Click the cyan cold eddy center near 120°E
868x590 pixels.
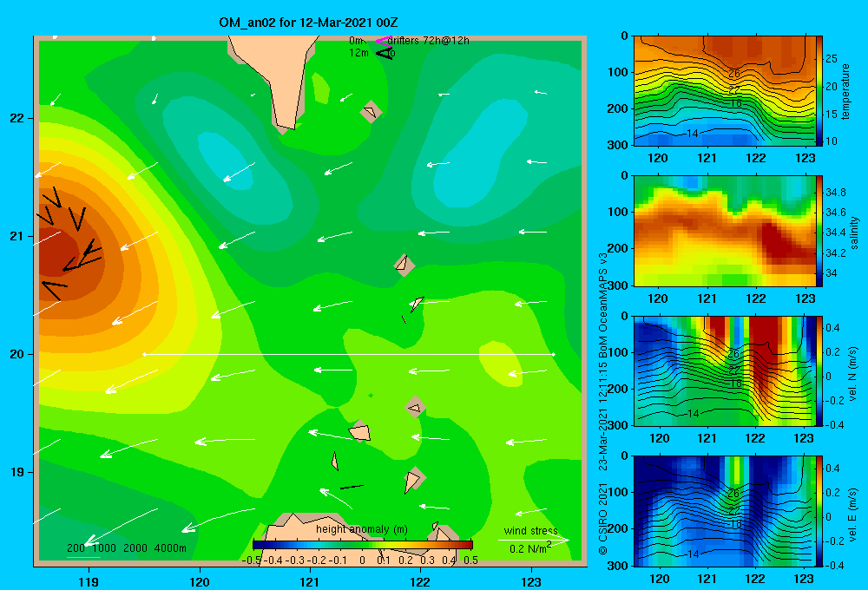coord(226,161)
